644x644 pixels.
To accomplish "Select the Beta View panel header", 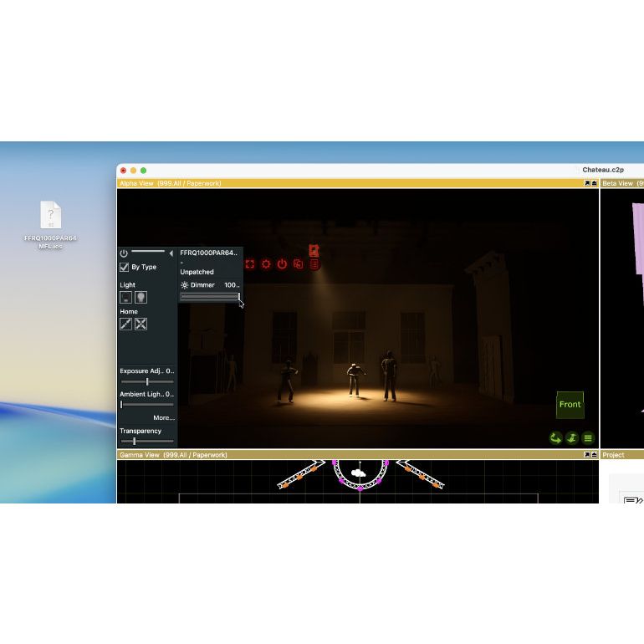I will pyautogui.click(x=621, y=183).
